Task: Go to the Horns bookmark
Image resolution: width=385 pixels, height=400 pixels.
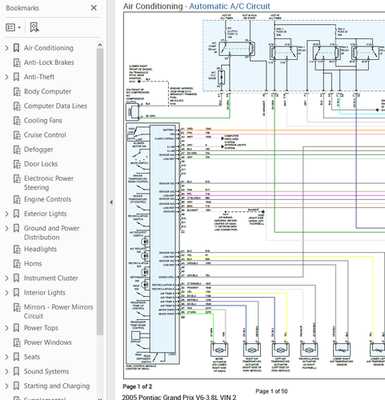Action: pyautogui.click(x=33, y=264)
